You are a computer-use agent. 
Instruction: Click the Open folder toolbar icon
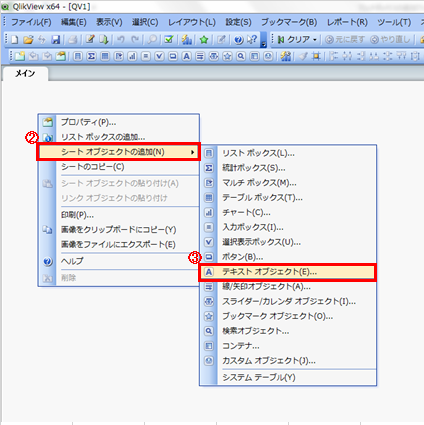[28, 40]
